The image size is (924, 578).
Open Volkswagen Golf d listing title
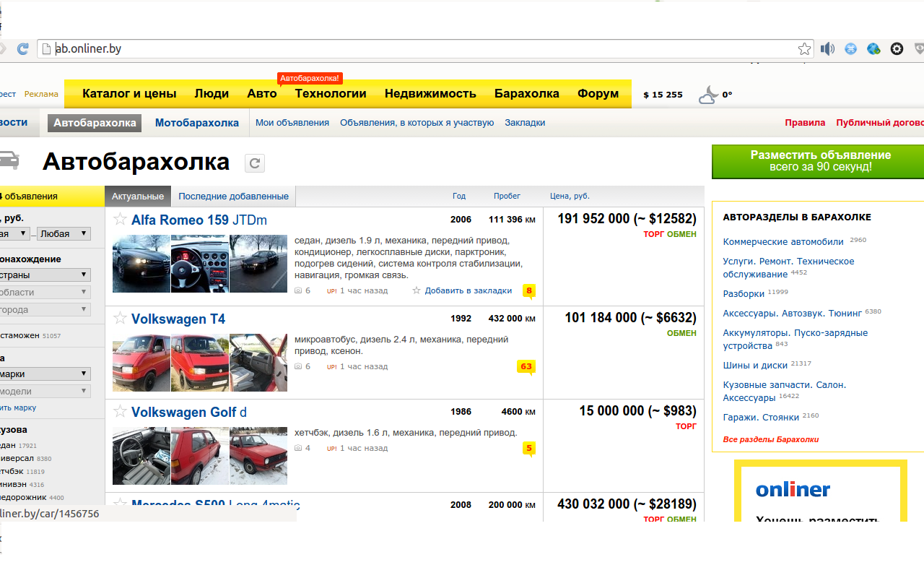click(189, 413)
